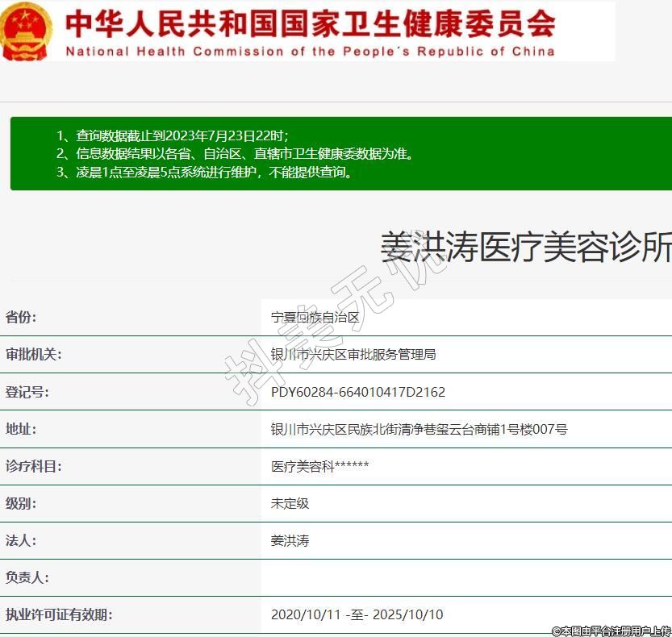Viewport: 672px width, 637px height.
Task: Click the notice line about 2023年7月23日22时
Action: point(172,135)
